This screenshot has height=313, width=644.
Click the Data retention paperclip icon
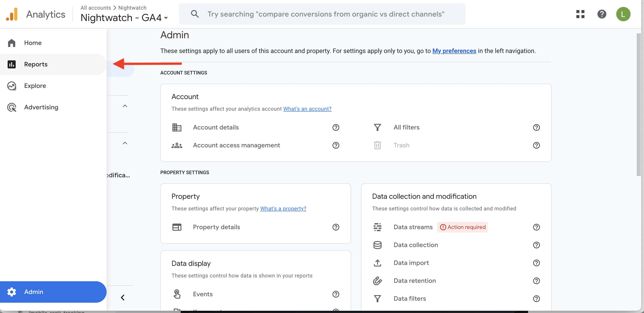377,281
